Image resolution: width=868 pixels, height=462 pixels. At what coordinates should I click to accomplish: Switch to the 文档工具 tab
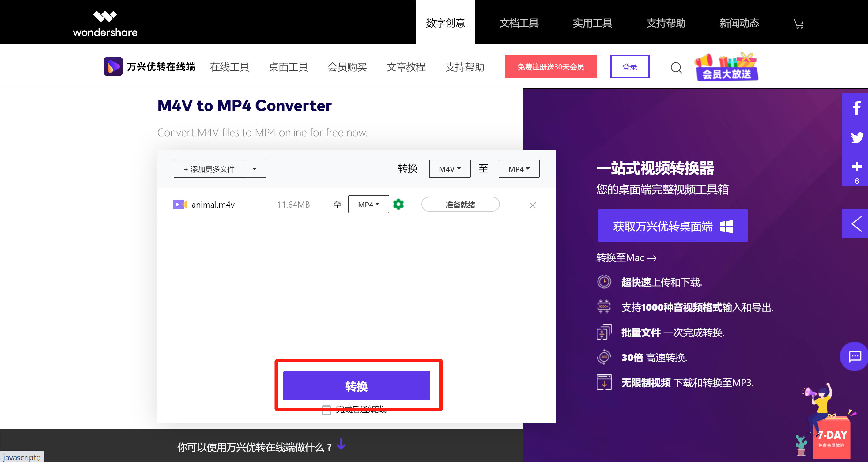[519, 23]
